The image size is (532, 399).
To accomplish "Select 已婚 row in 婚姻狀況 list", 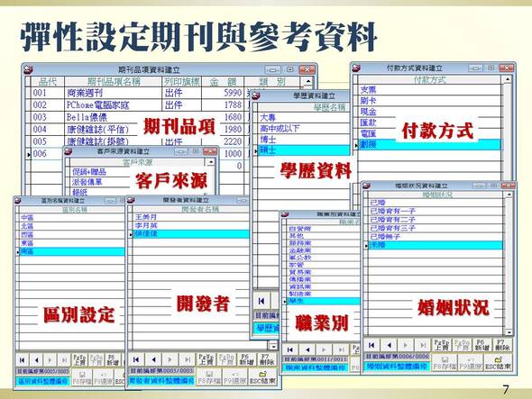I will [436, 203].
